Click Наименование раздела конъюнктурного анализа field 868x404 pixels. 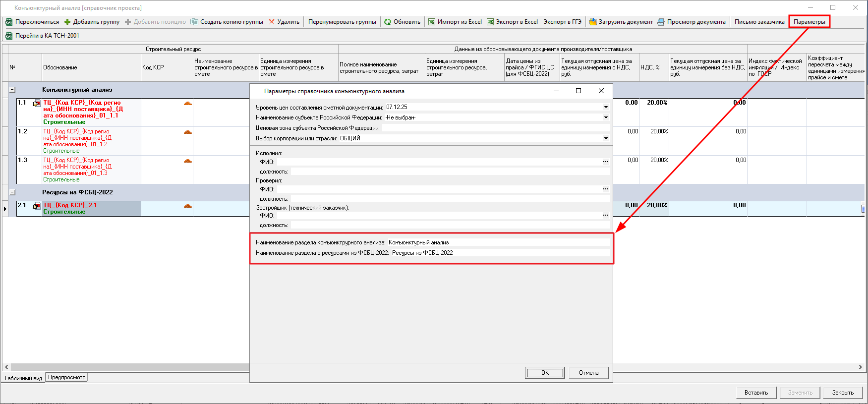point(498,242)
